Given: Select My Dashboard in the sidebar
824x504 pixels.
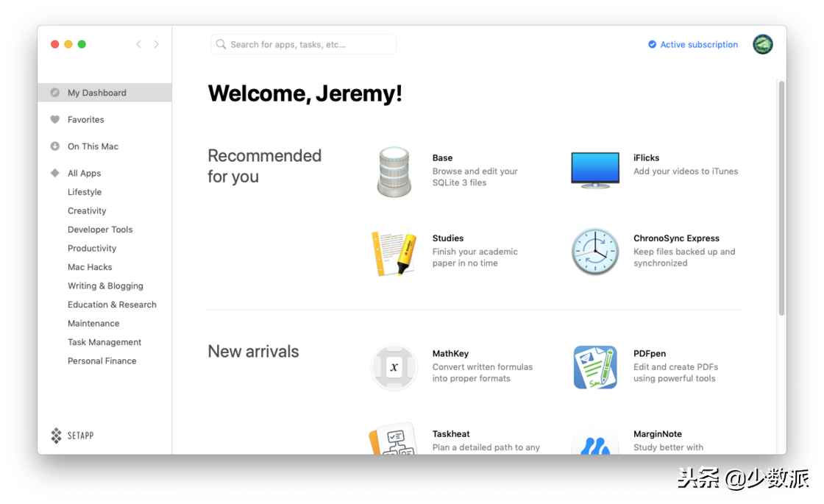Looking at the screenshot, I should pos(104,93).
